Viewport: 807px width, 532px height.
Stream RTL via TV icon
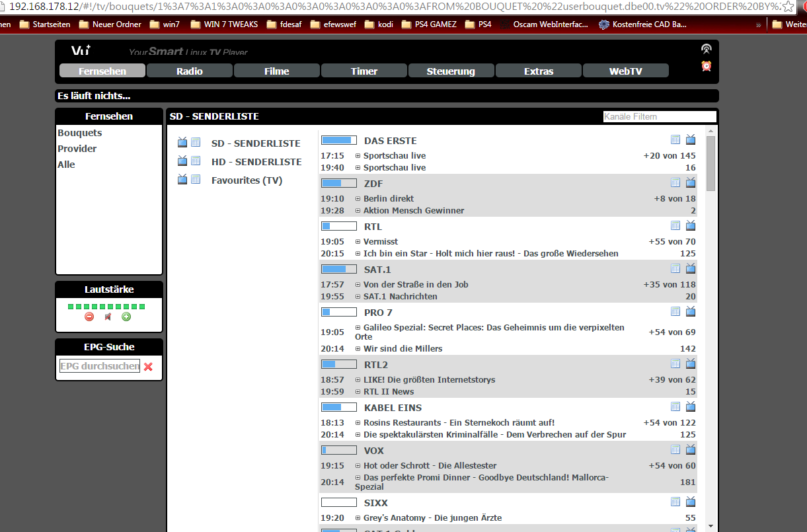pos(691,225)
